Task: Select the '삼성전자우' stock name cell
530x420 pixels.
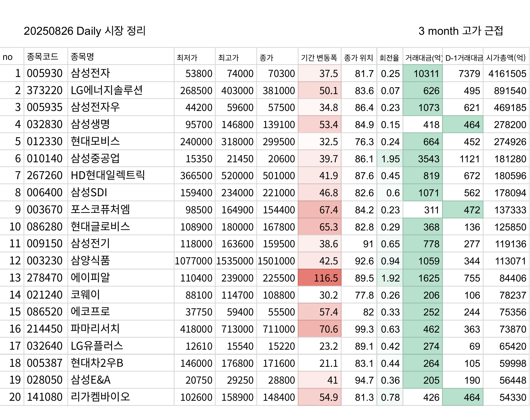Action: [121, 107]
